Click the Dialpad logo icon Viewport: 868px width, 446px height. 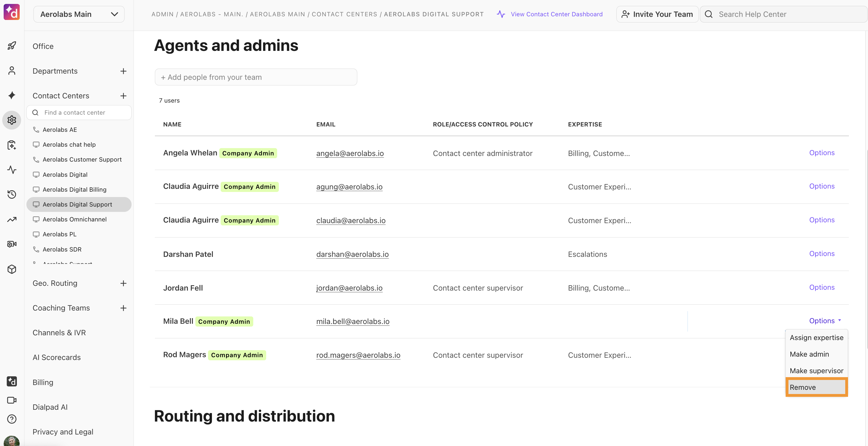pos(12,12)
